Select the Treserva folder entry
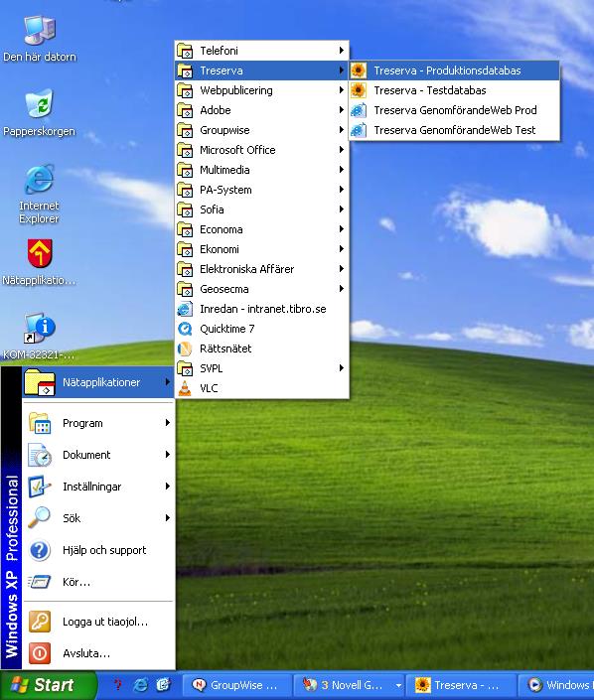This screenshot has height=700, width=594. tap(261, 70)
